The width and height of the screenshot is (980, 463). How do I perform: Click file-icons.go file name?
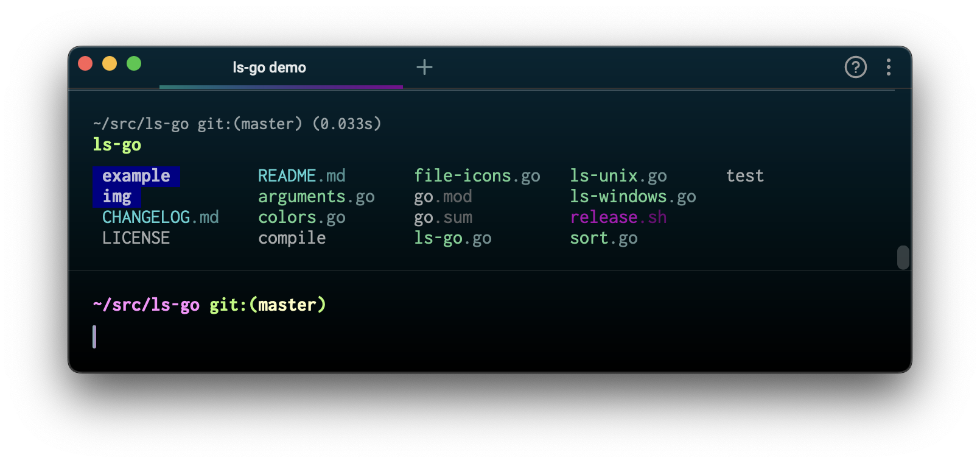click(x=477, y=176)
